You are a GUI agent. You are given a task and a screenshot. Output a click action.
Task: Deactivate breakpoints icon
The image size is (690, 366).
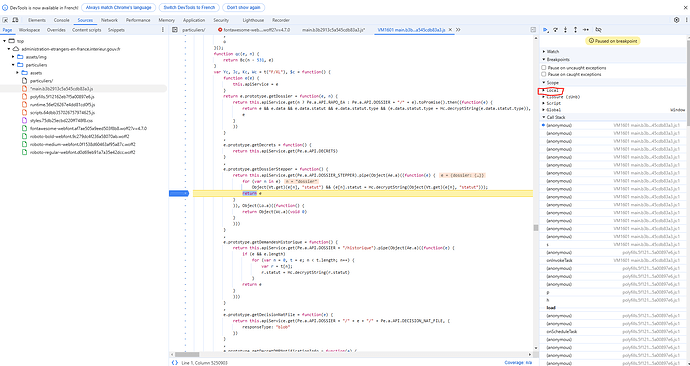click(x=598, y=30)
